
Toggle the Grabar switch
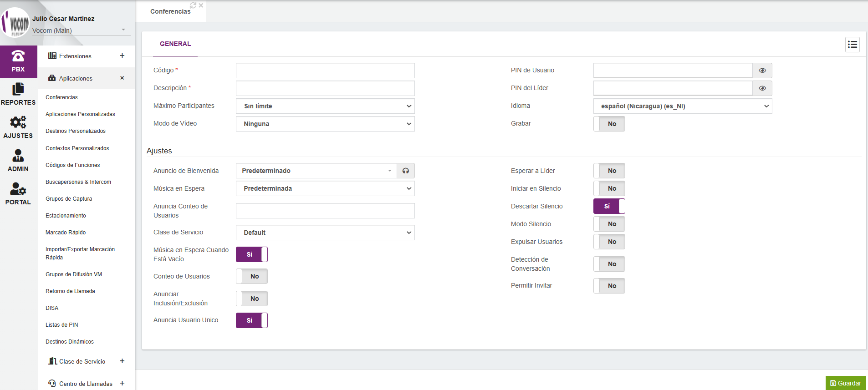pyautogui.click(x=609, y=124)
